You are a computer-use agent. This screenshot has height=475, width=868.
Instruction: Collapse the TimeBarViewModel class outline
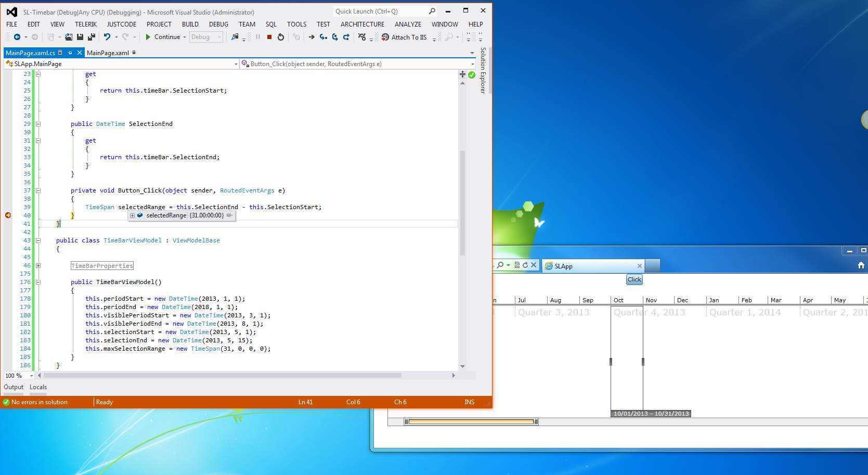[x=38, y=240]
